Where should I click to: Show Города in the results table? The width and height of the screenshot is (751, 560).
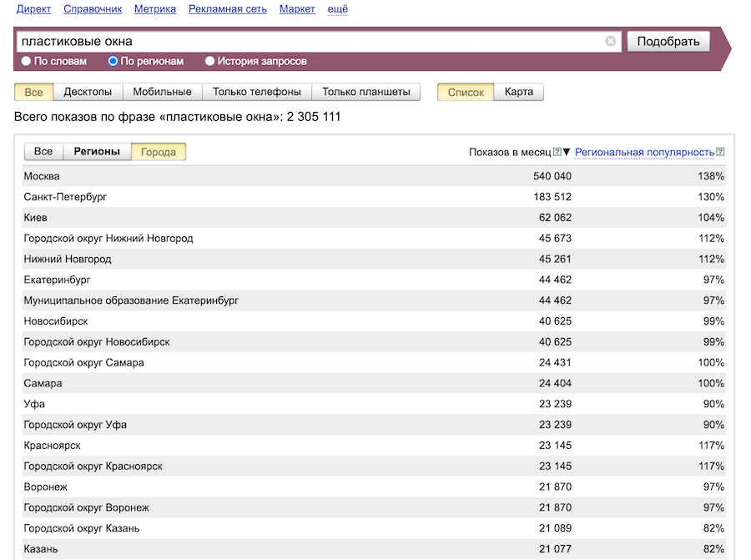(x=159, y=152)
